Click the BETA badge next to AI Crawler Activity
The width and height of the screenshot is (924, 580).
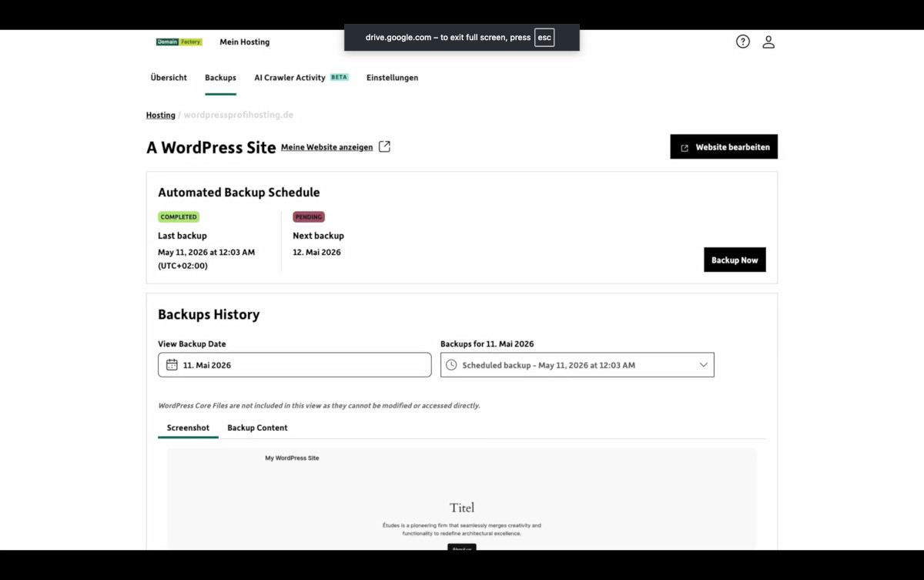coord(340,77)
